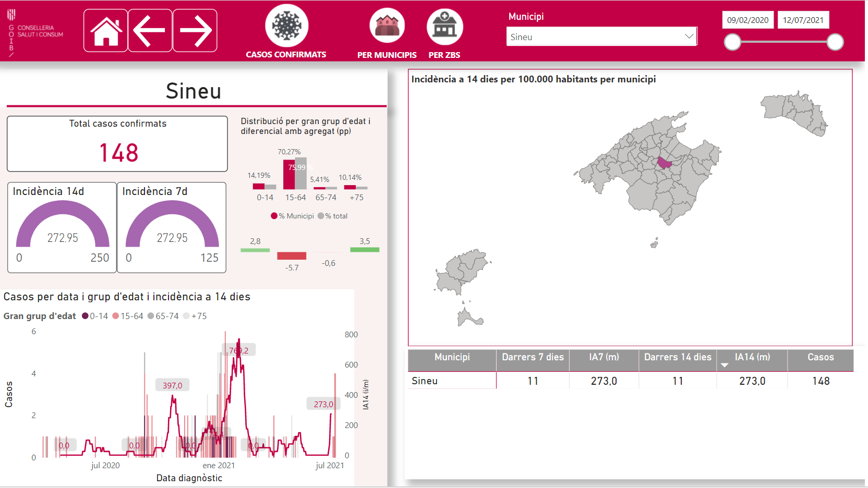Click the sort arrow on IA14 column
Screen dimensions: 868x488
coord(724,365)
